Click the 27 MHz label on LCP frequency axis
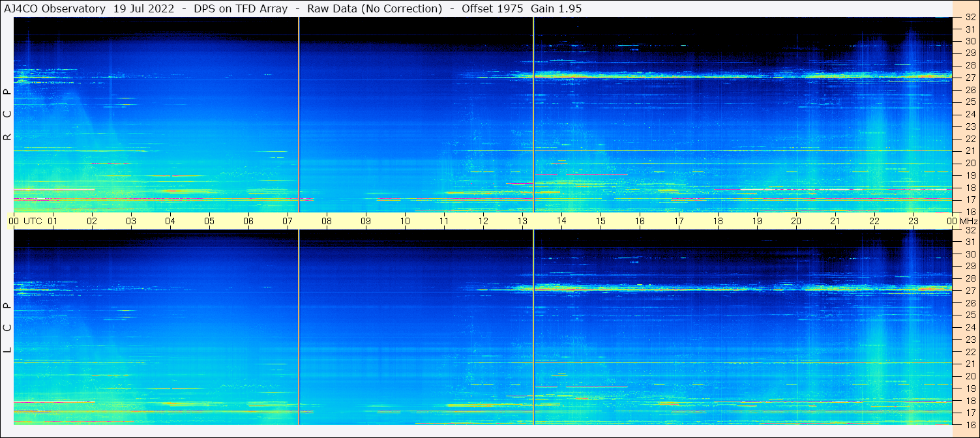This screenshot has width=980, height=438. 970,291
